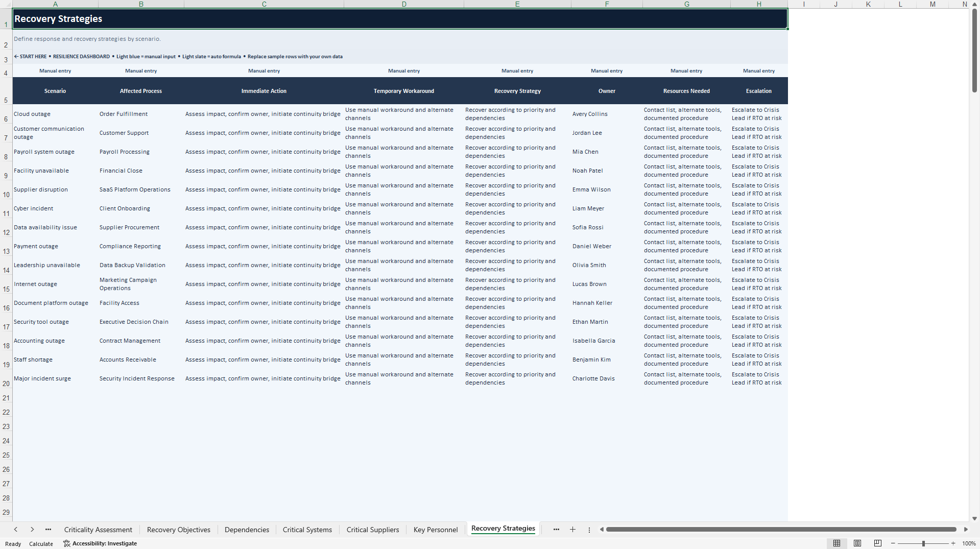980x549 pixels.
Task: Select column C header
Action: 264,4
